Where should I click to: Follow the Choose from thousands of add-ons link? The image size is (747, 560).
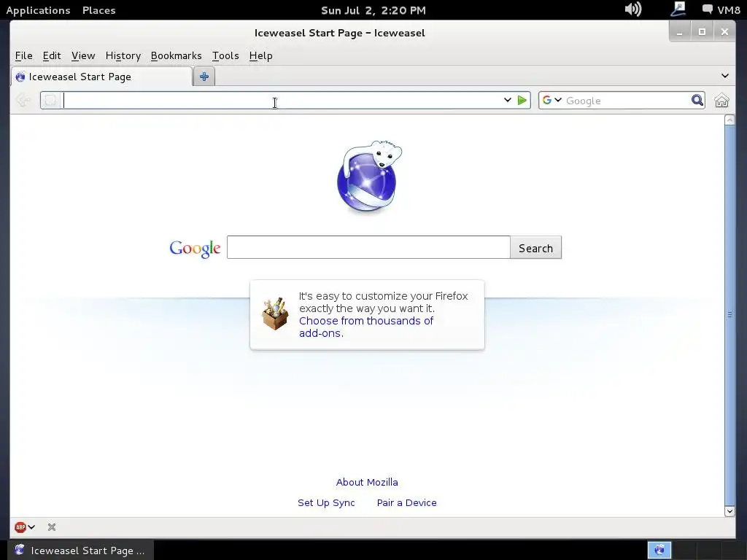point(366,327)
